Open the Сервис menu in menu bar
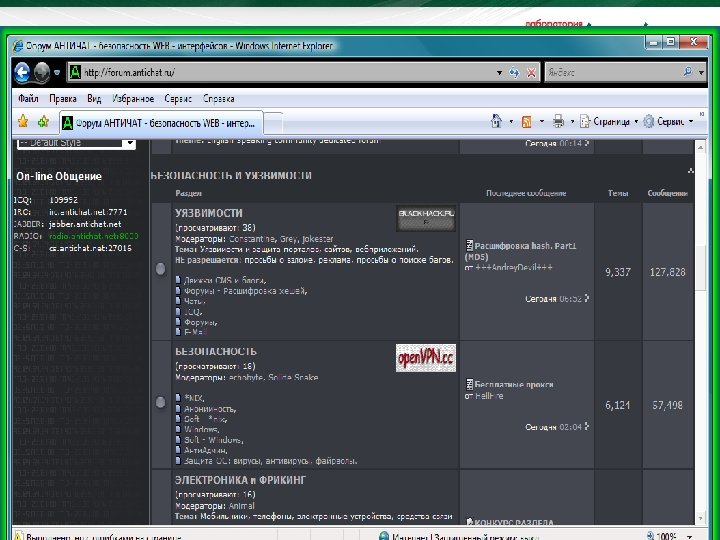Screen dimensions: 720x540 [x=178, y=98]
